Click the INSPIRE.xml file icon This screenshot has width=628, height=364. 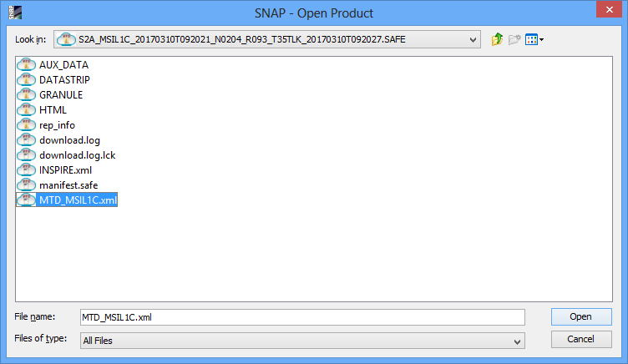coord(27,170)
